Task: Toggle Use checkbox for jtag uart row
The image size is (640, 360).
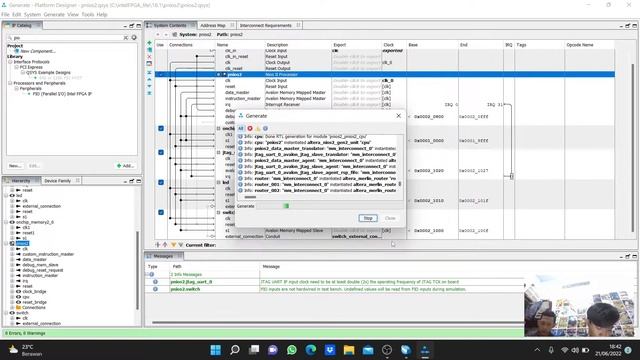Action: click(161, 152)
